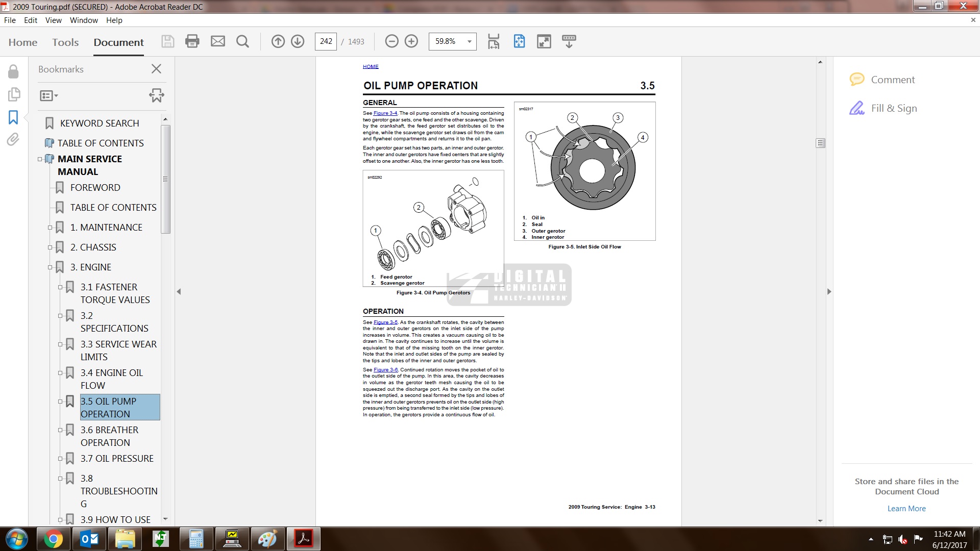Click the Send file by email icon
Screen dimensions: 980x551
(x=218, y=41)
